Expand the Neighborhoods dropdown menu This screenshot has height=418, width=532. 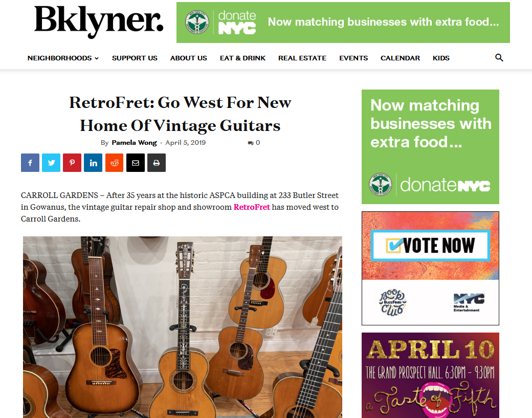(63, 58)
